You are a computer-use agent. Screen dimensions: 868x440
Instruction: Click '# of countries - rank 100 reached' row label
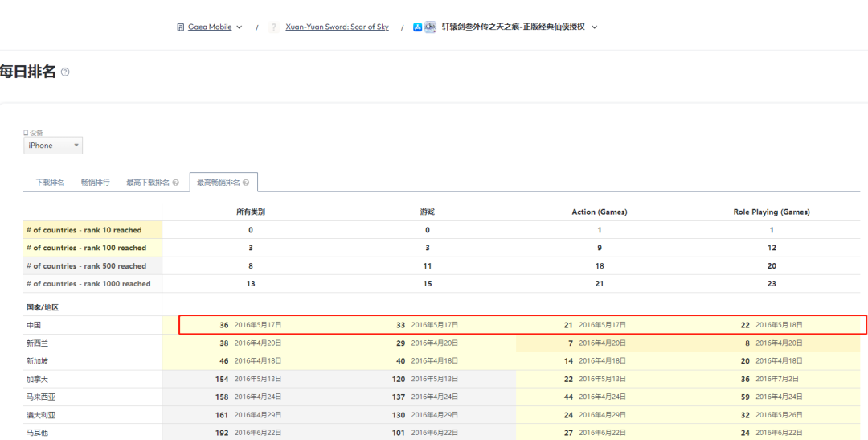pos(86,248)
